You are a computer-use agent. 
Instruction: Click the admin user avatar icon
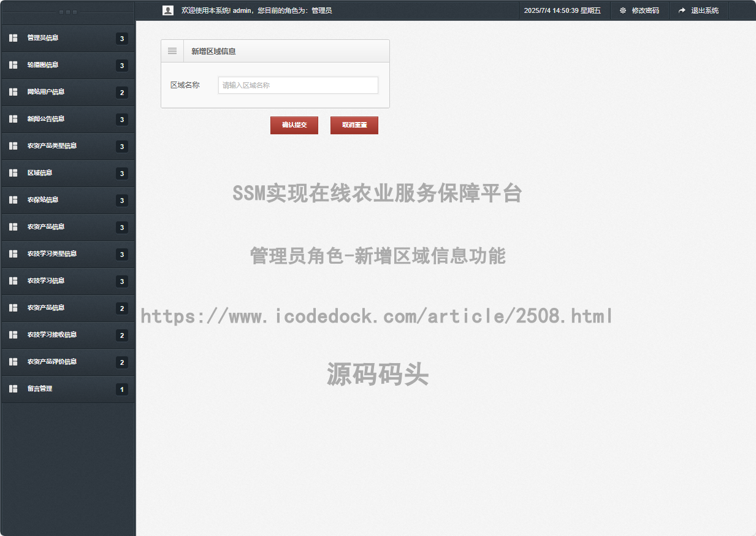point(167,10)
